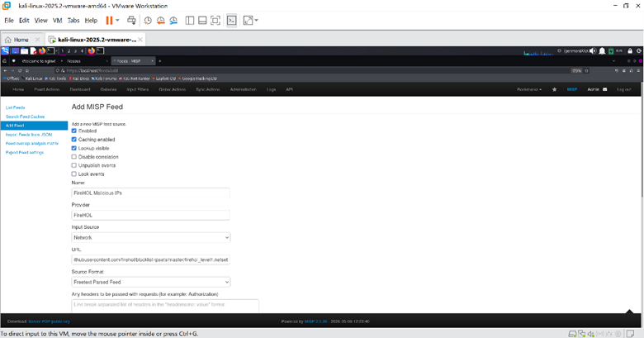Open Kali applications menu dragon icon

point(5,51)
